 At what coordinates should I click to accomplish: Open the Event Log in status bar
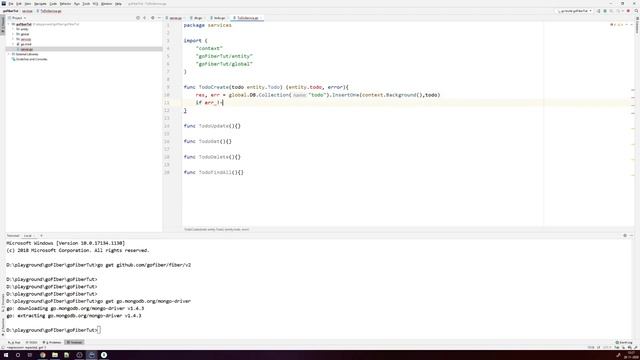tap(624, 343)
